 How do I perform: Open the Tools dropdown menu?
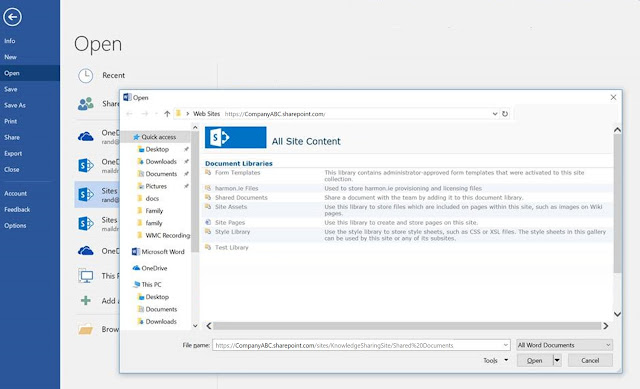pos(496,360)
